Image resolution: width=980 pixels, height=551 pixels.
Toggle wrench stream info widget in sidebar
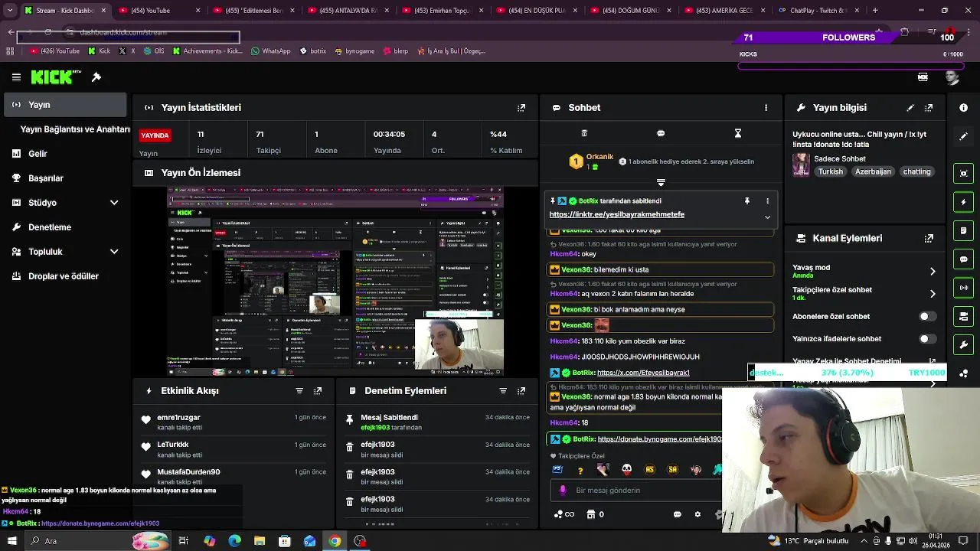(x=964, y=344)
